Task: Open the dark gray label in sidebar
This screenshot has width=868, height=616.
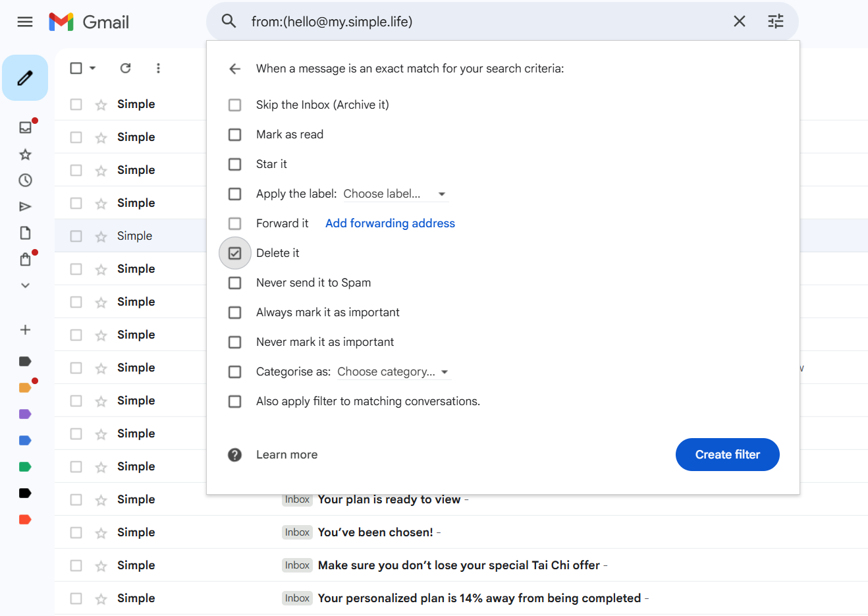Action: 25,361
